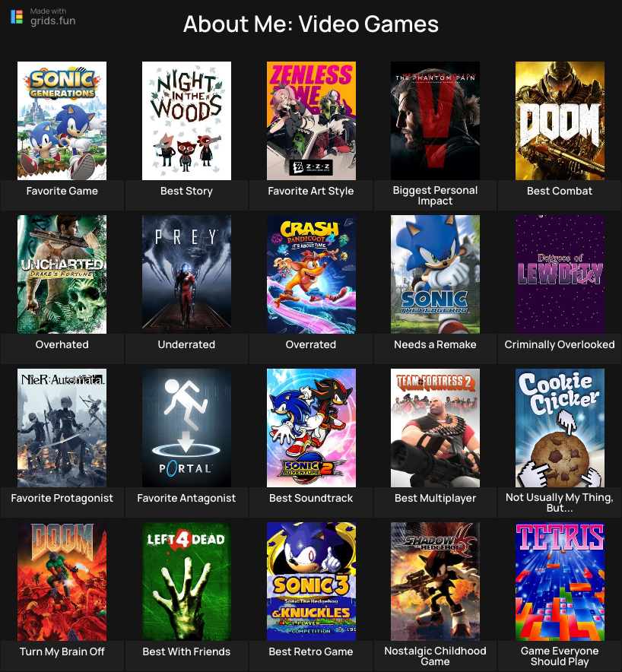Click the Sonic the Hedgehog 2006 cover
The width and height of the screenshot is (622, 672).
point(435,274)
